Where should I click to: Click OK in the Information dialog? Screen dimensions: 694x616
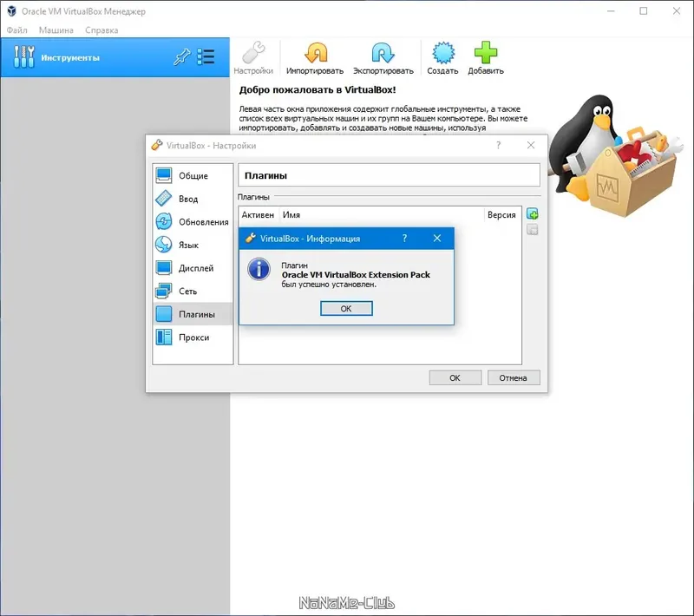[x=346, y=309]
